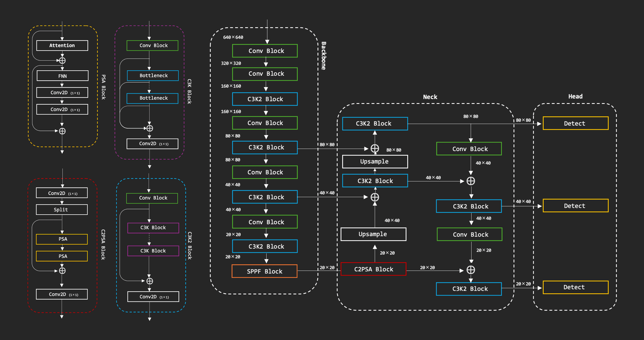Viewport: 644px width, 340px height.
Task: Click the top Detect box in Head
Action: 575,123
